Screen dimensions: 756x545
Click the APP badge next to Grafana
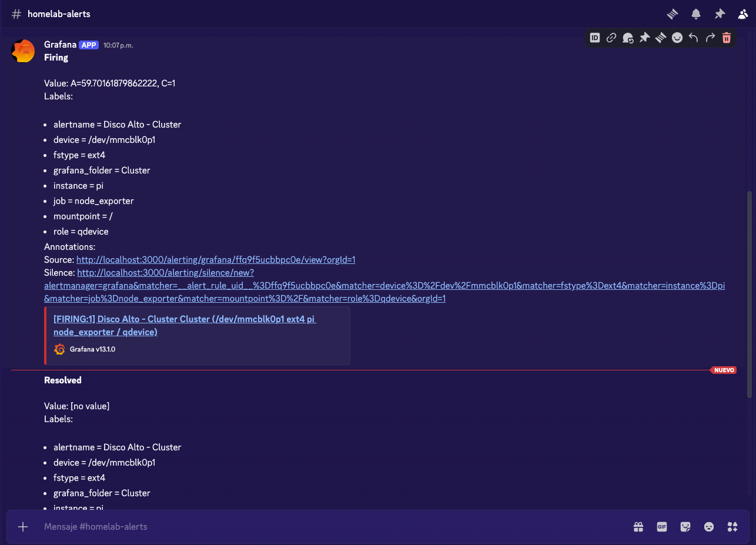point(89,45)
